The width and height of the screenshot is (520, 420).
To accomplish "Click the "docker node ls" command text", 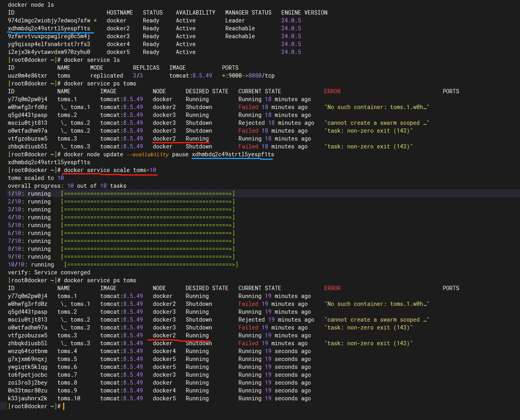I will 31,5.
